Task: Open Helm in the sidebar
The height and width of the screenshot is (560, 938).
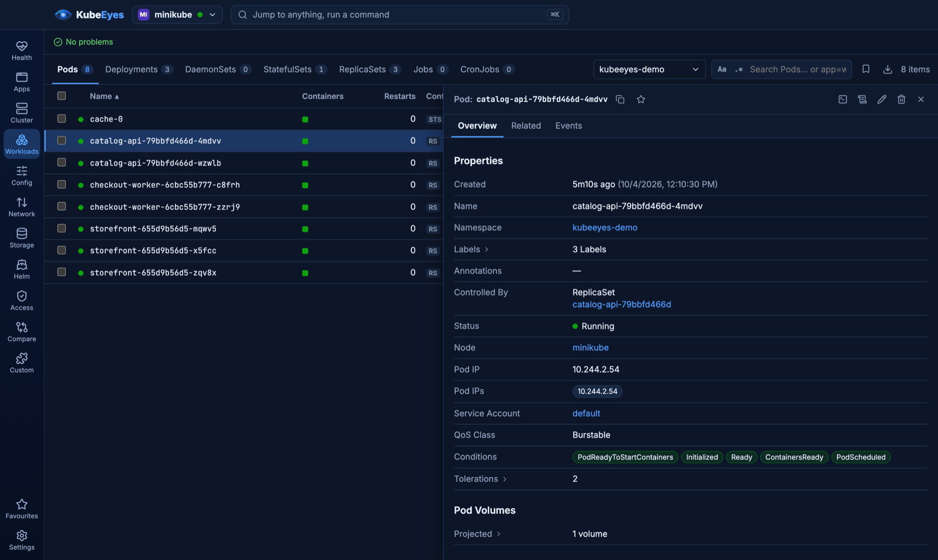Action: coord(22,270)
